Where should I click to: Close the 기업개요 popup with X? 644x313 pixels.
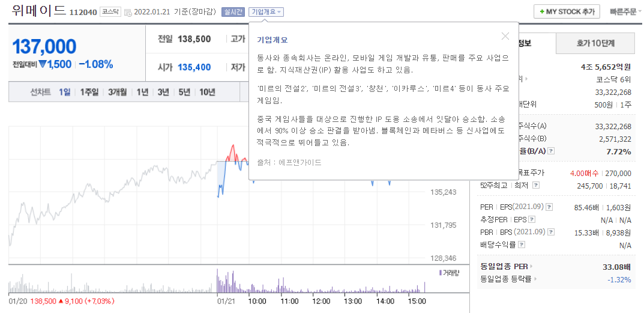505,36
